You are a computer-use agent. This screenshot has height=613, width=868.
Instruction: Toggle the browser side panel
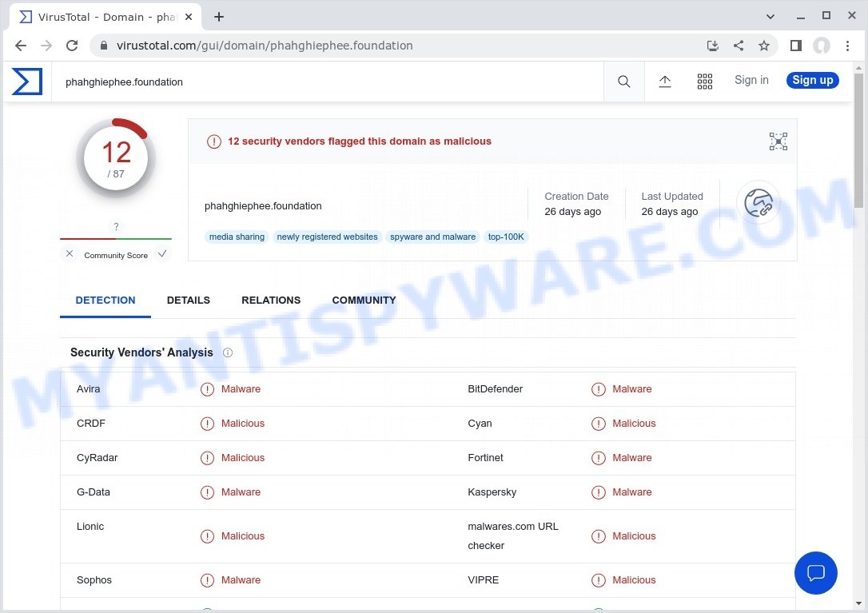795,46
